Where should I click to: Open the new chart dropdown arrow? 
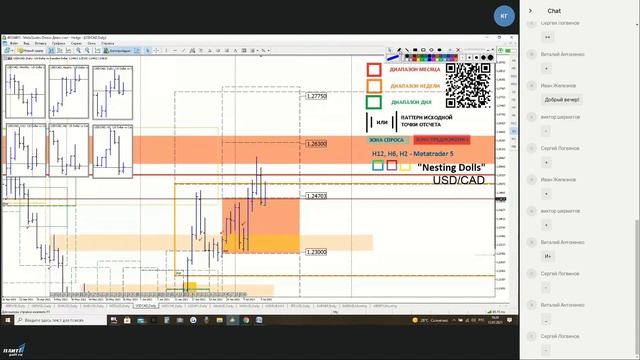(x=12, y=51)
